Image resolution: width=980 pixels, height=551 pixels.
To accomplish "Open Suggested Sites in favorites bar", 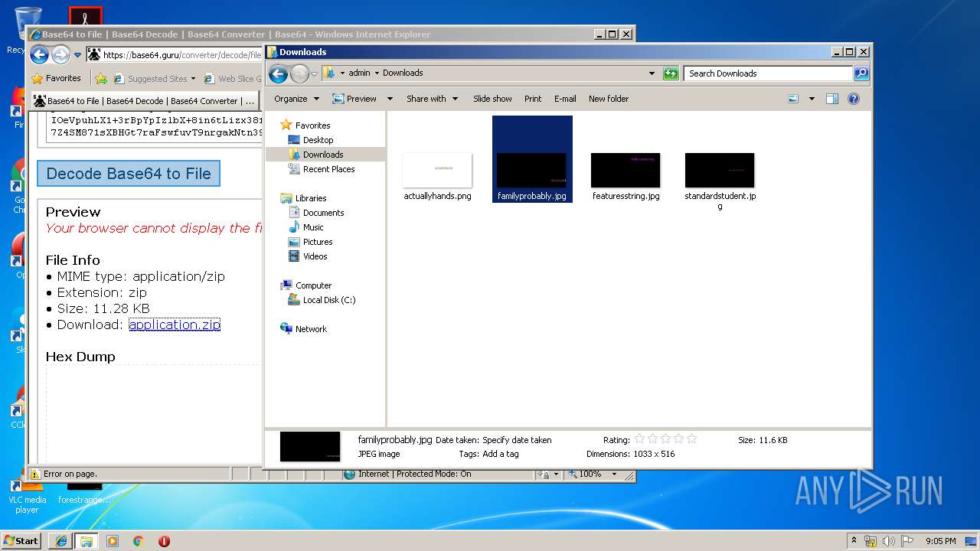I will (x=154, y=78).
